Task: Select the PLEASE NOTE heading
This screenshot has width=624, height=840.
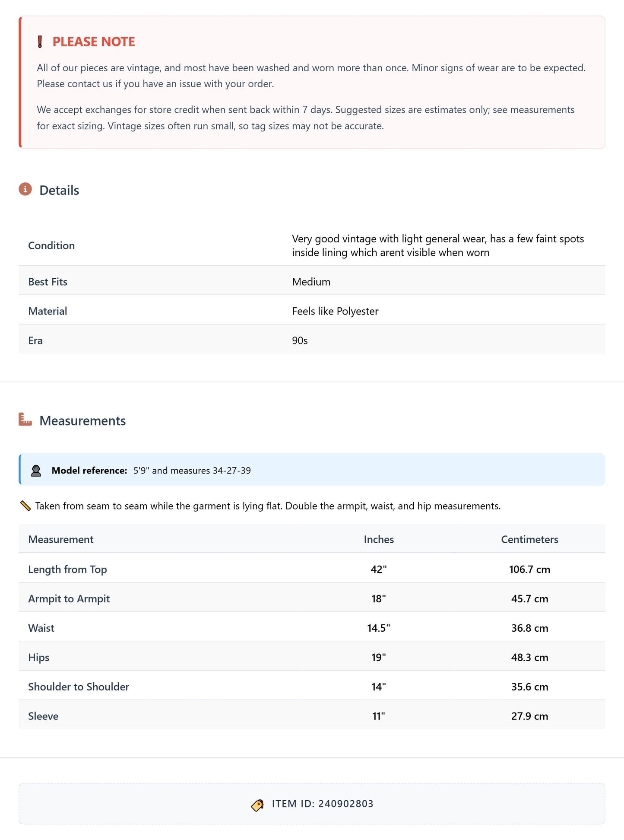Action: point(94,42)
